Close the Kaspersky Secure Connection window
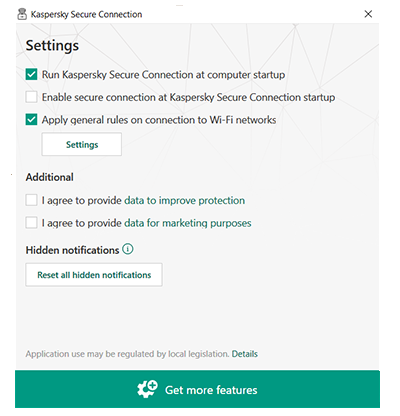This screenshot has height=416, width=400. pos(368,14)
